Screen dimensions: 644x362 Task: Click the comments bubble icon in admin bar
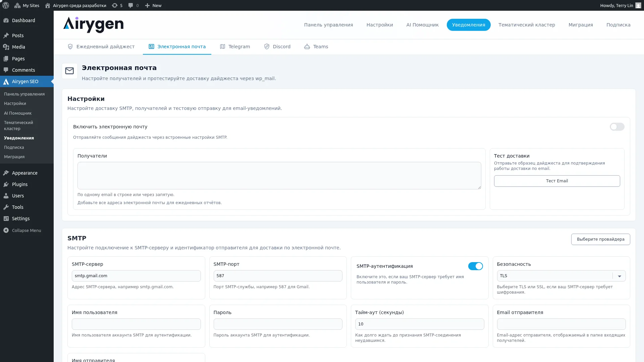click(x=131, y=5)
